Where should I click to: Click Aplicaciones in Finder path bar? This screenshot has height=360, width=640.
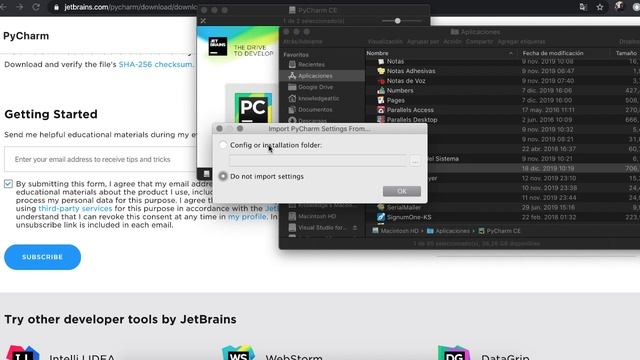coord(448,231)
